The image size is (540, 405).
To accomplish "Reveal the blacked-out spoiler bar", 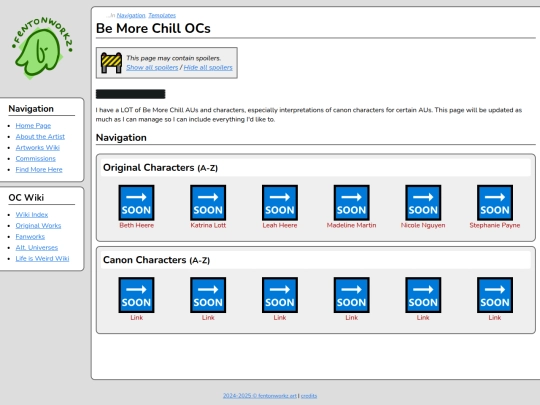I will (131, 94).
